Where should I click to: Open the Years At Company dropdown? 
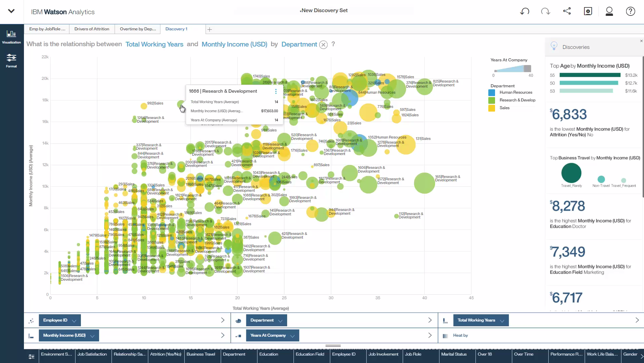[x=292, y=336]
